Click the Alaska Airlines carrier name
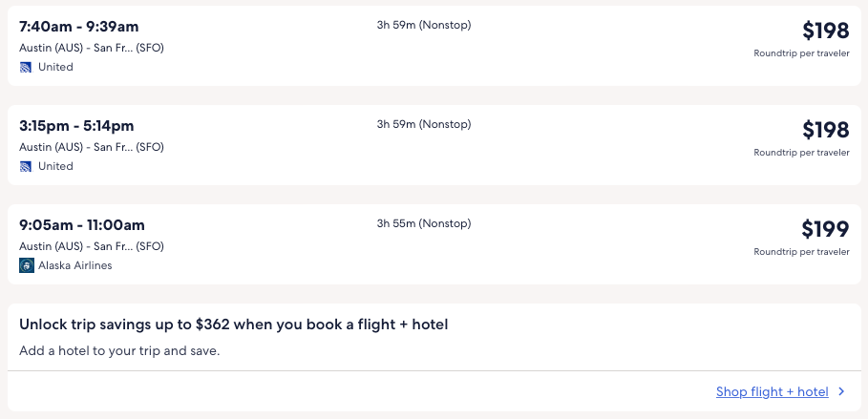868x419 pixels. tap(74, 265)
